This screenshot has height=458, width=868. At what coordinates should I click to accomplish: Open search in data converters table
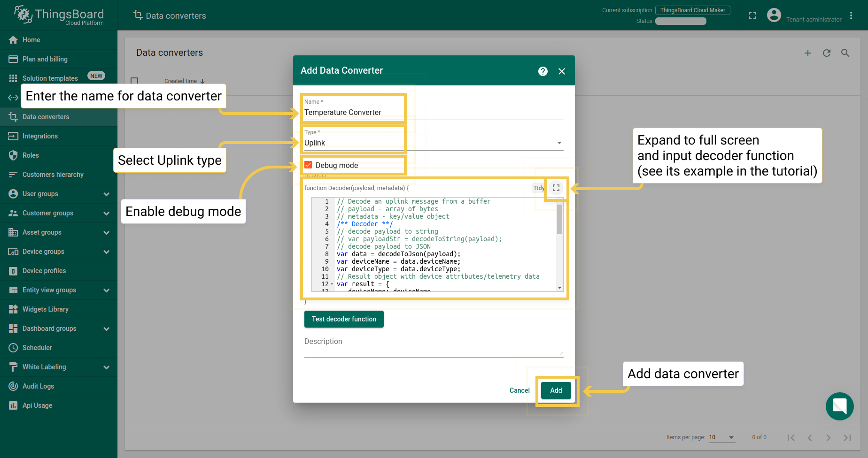845,53
